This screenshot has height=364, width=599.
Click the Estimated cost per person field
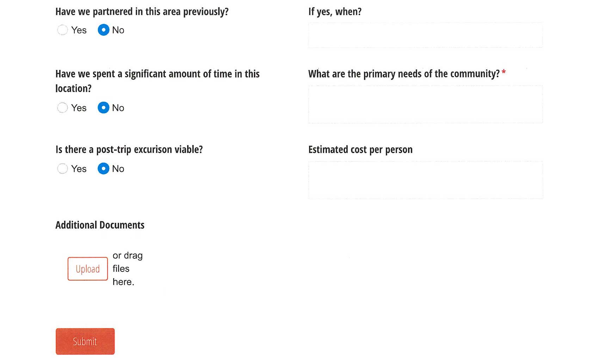tap(425, 180)
